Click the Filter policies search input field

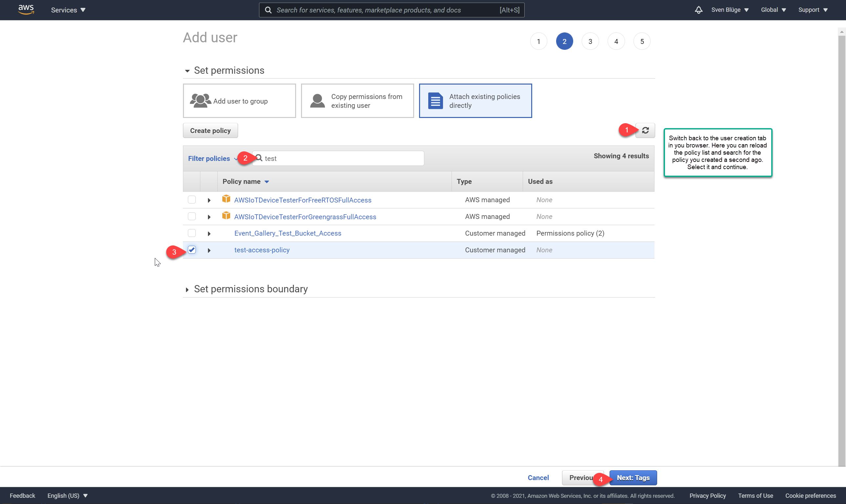(x=339, y=158)
